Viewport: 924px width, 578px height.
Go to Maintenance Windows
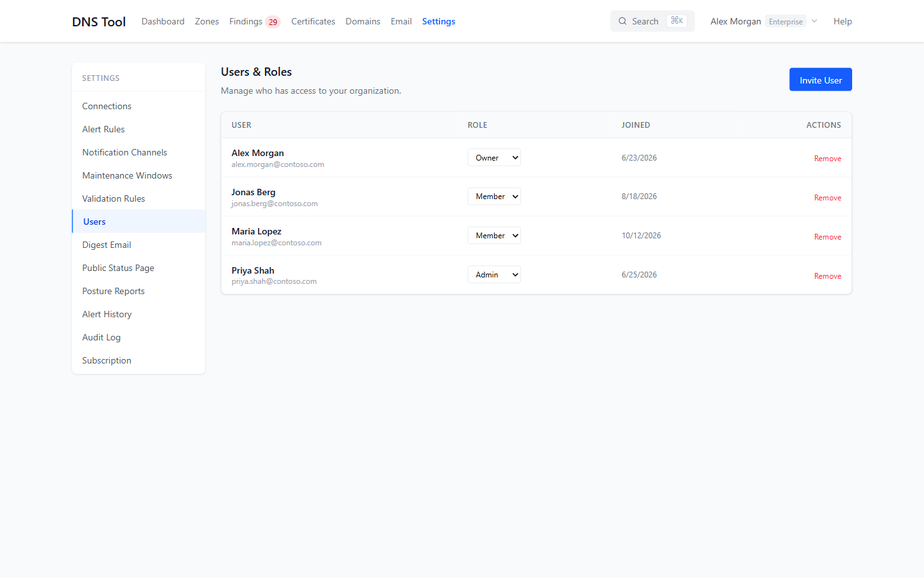tap(139, 175)
